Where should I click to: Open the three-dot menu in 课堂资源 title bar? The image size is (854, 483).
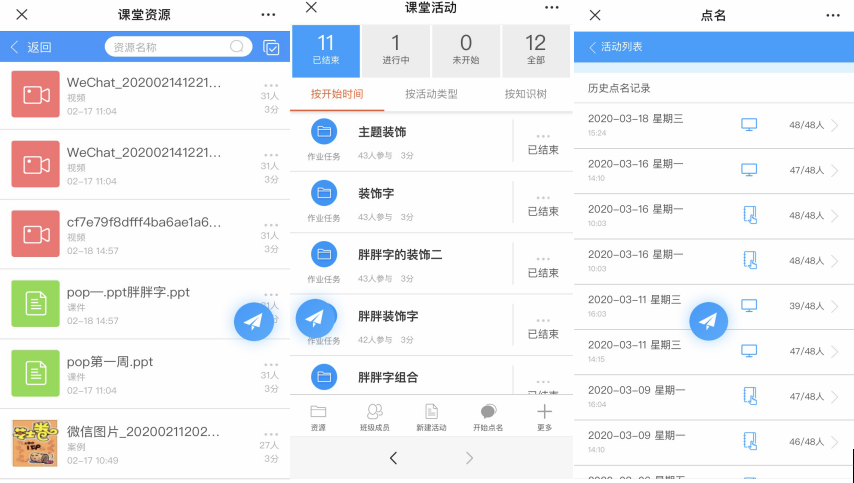coord(268,15)
